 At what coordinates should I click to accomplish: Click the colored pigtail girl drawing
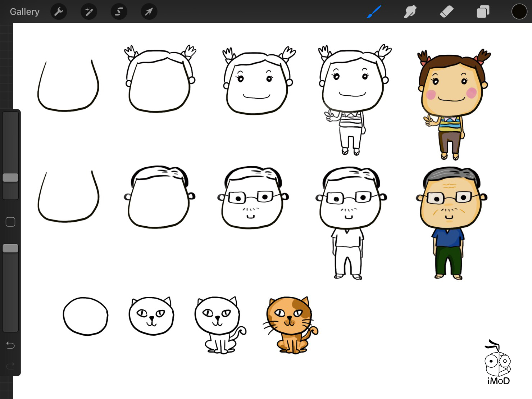tap(452, 104)
